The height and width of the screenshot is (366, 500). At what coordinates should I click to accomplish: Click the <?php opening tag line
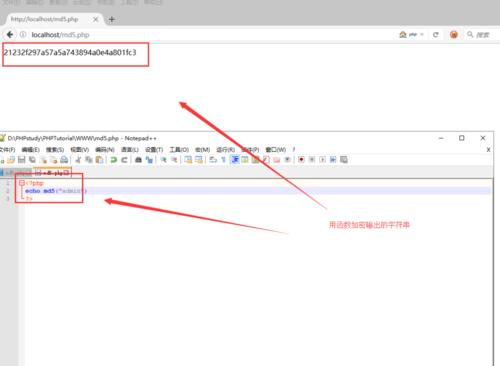[35, 183]
